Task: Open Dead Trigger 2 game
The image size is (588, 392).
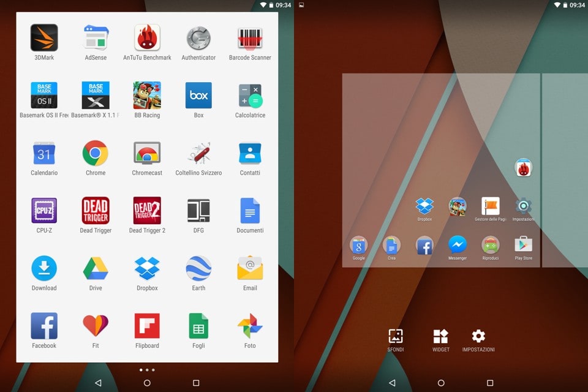Action: coord(147,211)
